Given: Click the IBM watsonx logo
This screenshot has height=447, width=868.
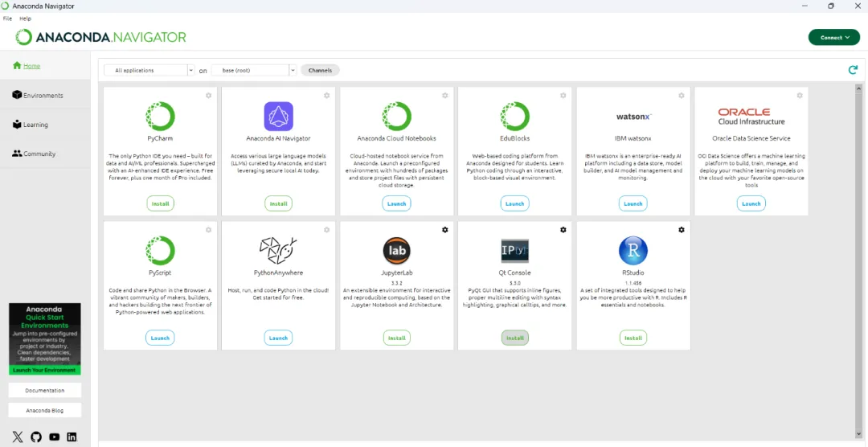Looking at the screenshot, I should click(633, 117).
